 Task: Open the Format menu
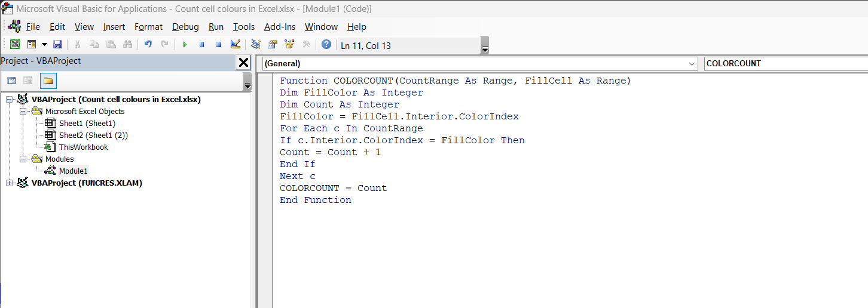[x=149, y=27]
